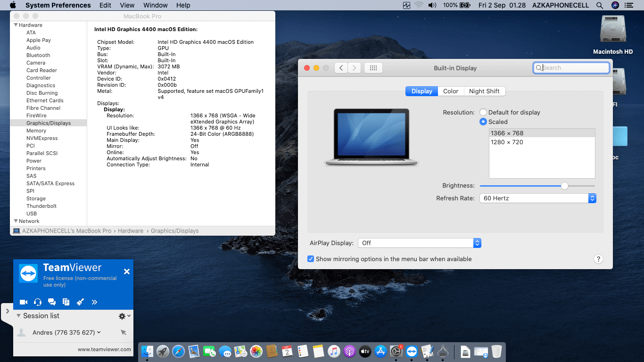Open Safari from the Dock
This screenshot has width=644, height=362.
[x=178, y=351]
